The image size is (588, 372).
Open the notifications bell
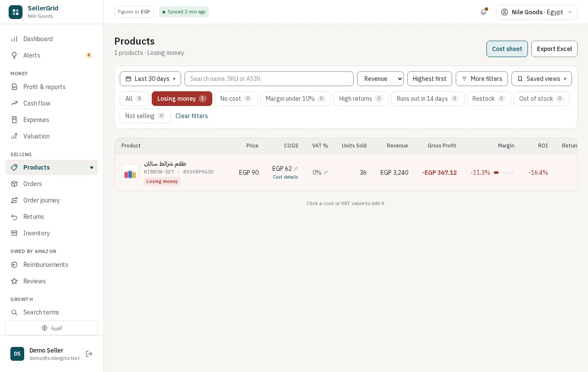(x=483, y=12)
